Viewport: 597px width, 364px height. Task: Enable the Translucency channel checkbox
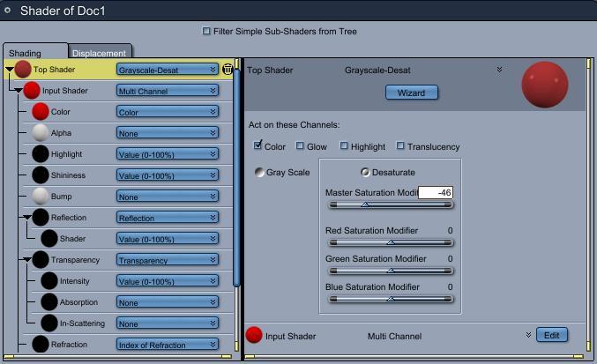401,146
